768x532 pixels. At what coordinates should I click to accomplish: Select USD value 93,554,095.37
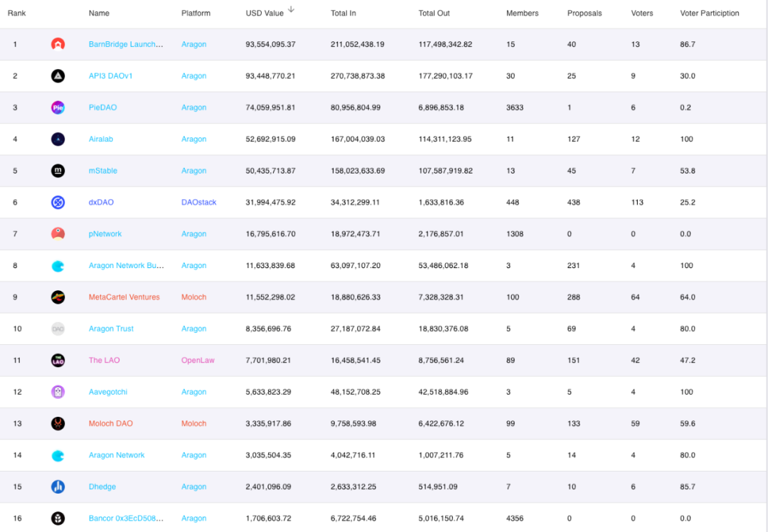[270, 44]
